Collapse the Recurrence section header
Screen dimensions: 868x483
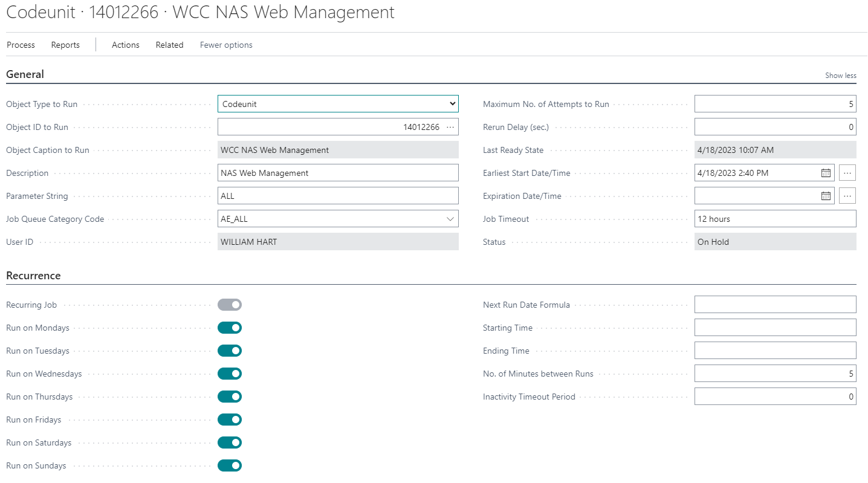point(33,276)
